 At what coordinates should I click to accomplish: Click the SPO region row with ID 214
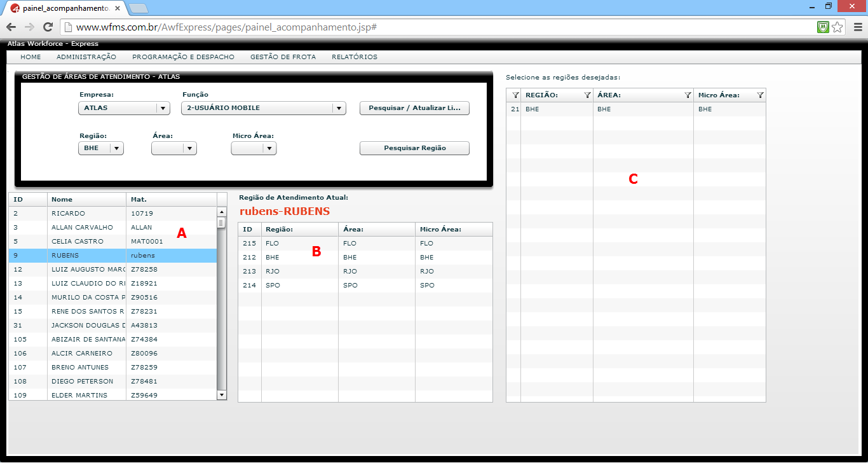(x=365, y=286)
